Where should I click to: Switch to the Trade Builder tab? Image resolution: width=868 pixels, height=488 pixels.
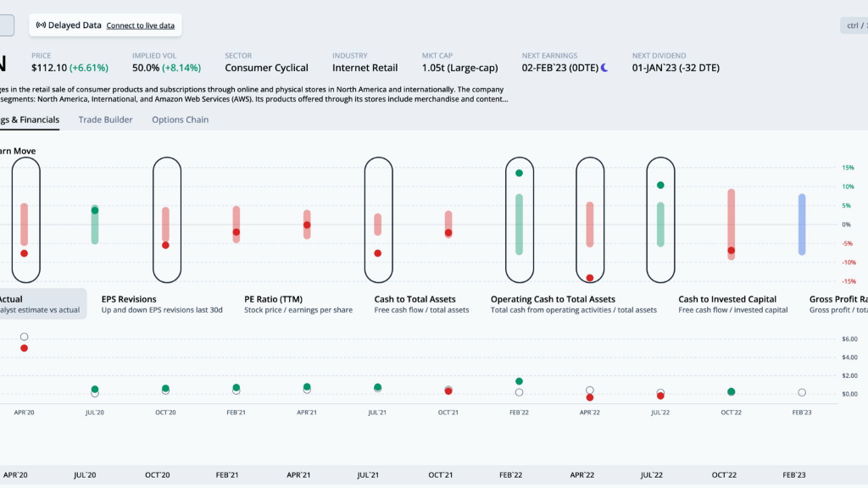pyautogui.click(x=105, y=119)
